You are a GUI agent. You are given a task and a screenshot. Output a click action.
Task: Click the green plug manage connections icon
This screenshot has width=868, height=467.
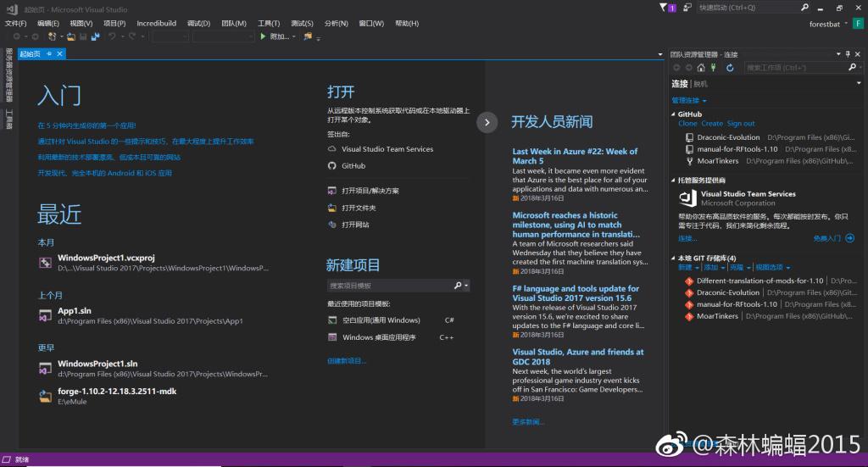(714, 68)
